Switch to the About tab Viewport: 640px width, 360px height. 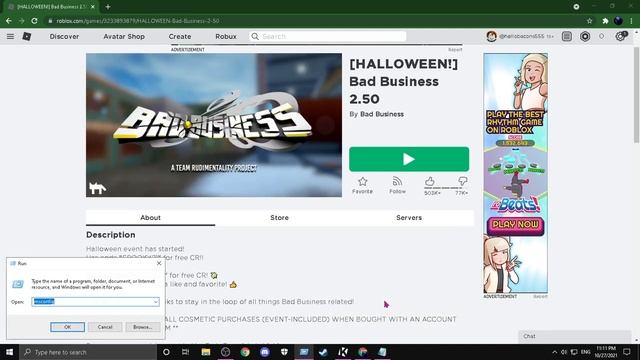(x=150, y=218)
